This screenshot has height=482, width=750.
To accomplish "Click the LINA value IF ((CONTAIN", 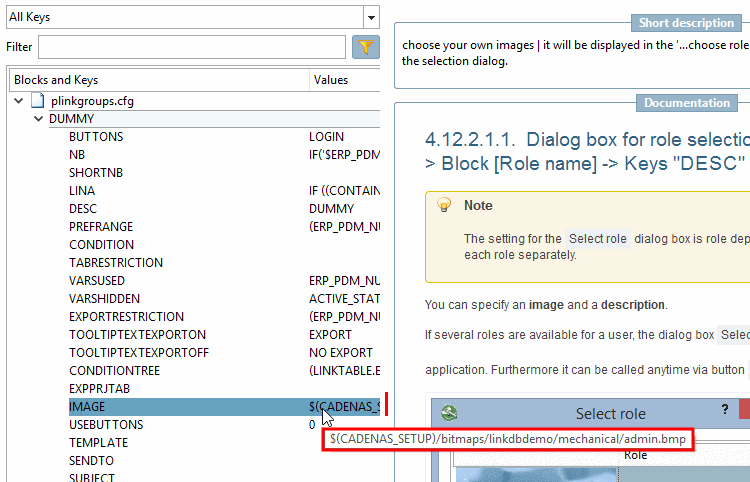I will pyautogui.click(x=344, y=191).
